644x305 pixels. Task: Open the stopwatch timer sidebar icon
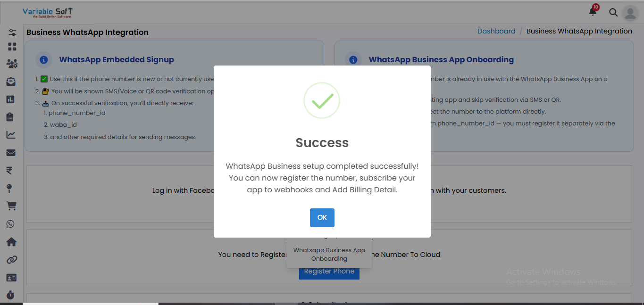click(x=11, y=295)
